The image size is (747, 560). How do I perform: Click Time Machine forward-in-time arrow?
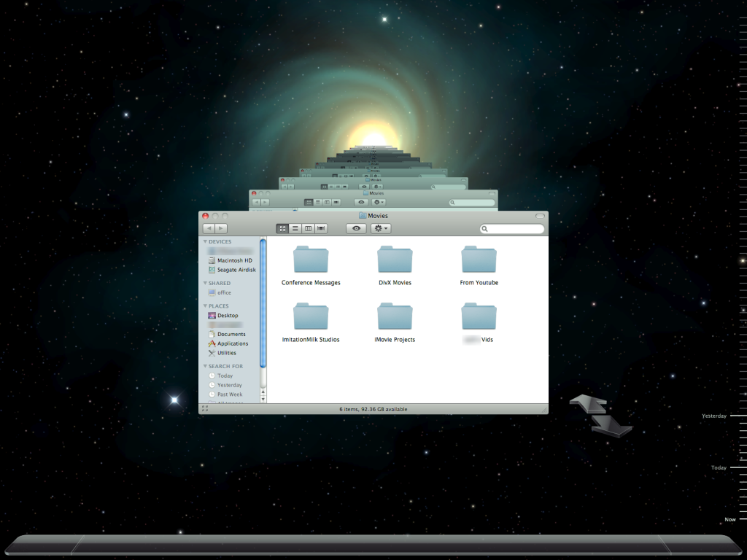pos(612,425)
